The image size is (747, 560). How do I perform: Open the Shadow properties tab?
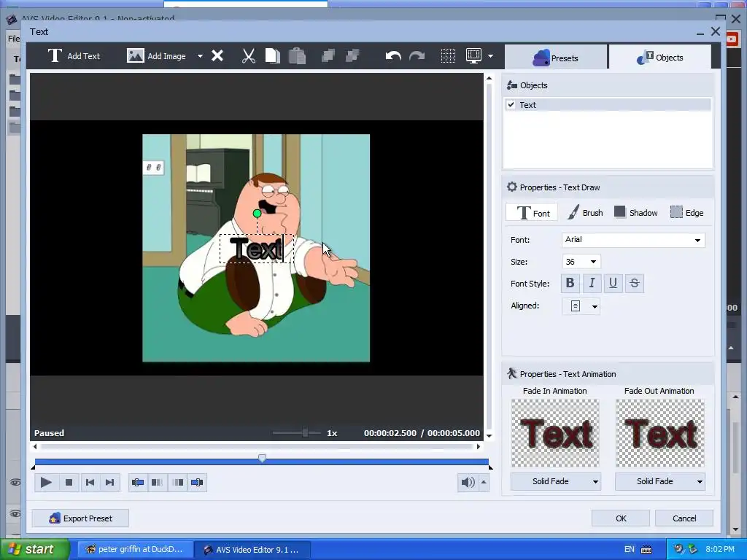(x=636, y=213)
